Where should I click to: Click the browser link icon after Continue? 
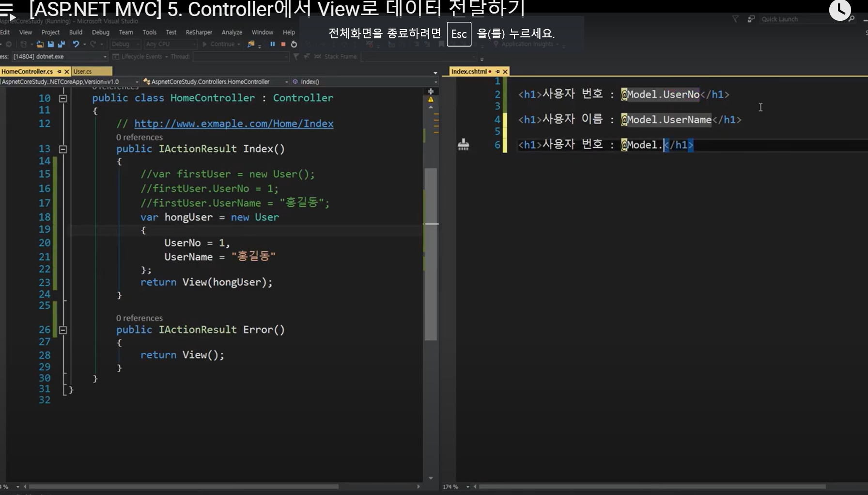(251, 44)
